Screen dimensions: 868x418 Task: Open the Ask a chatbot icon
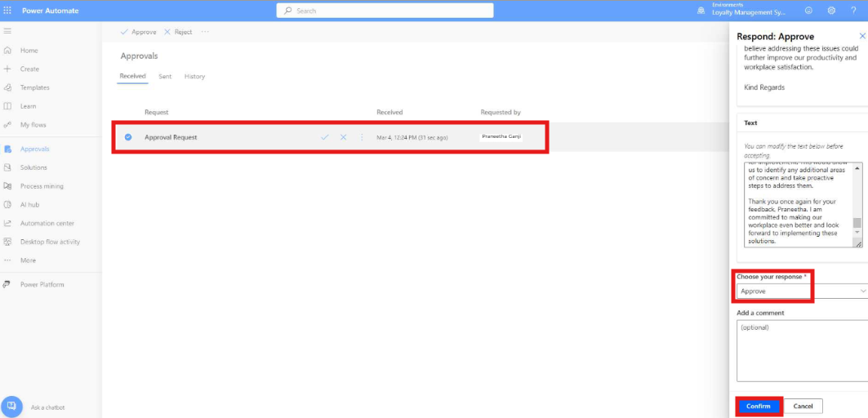click(12, 407)
